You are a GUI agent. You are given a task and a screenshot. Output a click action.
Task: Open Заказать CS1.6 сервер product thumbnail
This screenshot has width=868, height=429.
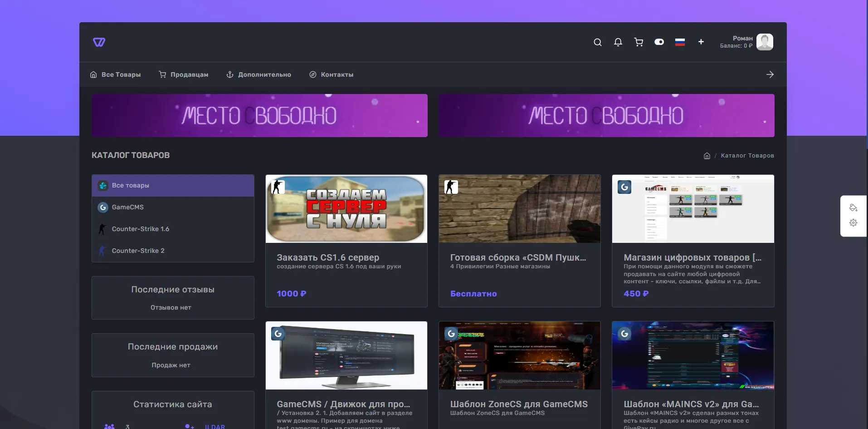point(346,209)
